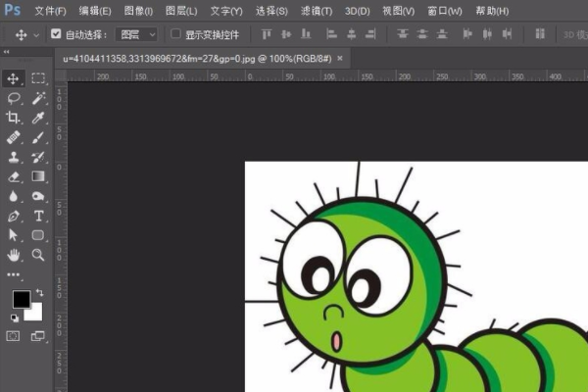The width and height of the screenshot is (588, 392).
Task: Align right edges of layers
Action: pos(370,34)
